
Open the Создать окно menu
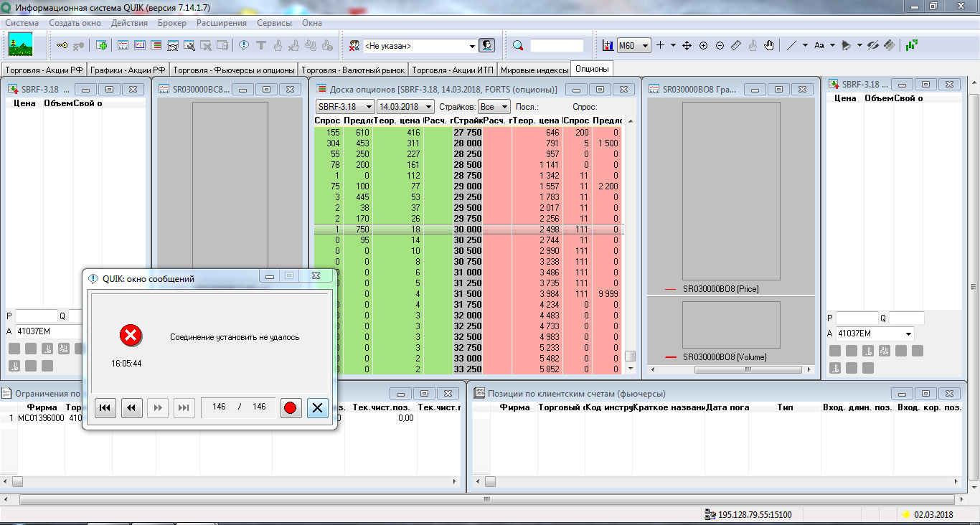coord(75,23)
